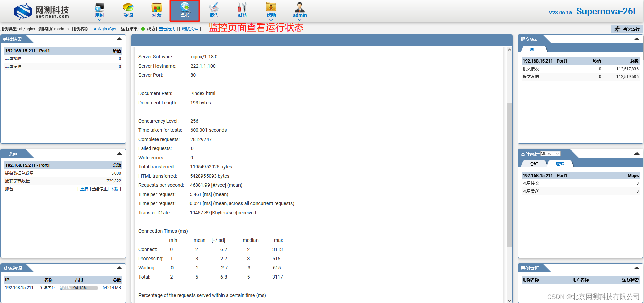Click the scrollbar up arrow
644x303 pixels.
tap(509, 50)
